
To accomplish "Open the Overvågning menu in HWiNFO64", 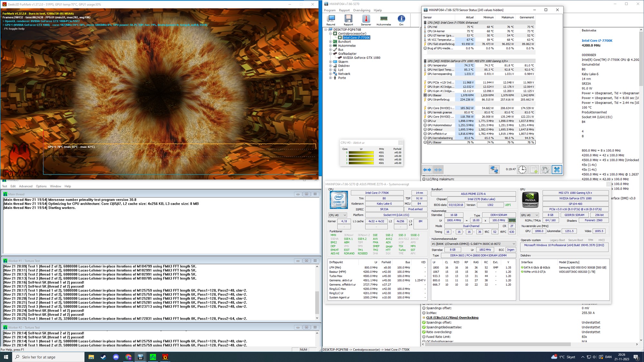I will click(362, 10).
